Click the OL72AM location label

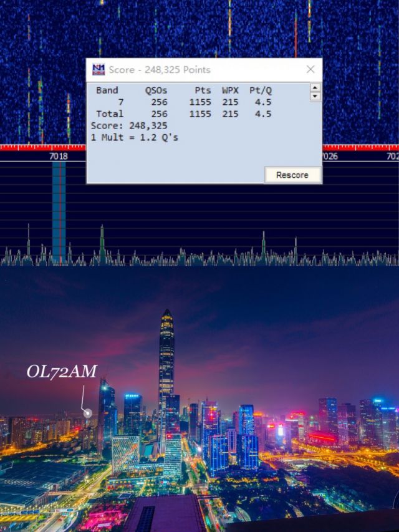(62, 372)
